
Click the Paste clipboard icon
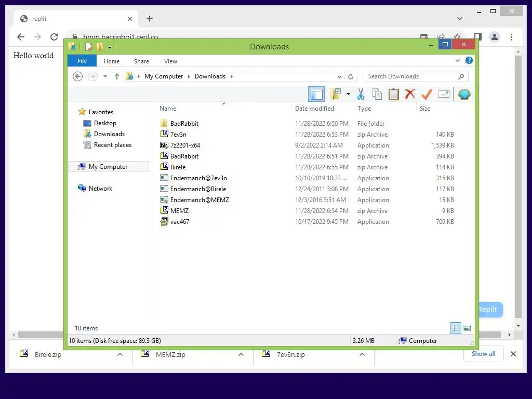394,95
